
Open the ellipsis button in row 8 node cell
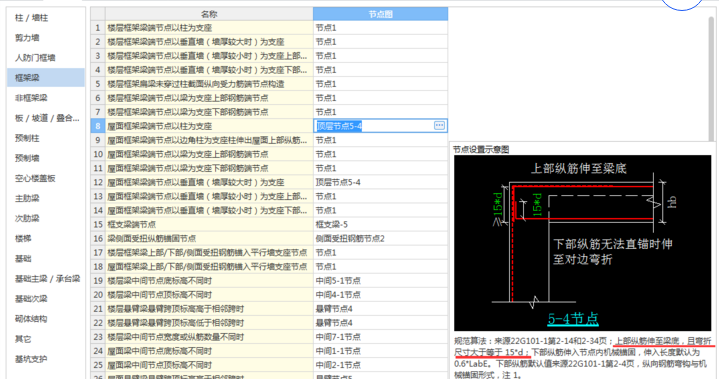tap(439, 126)
